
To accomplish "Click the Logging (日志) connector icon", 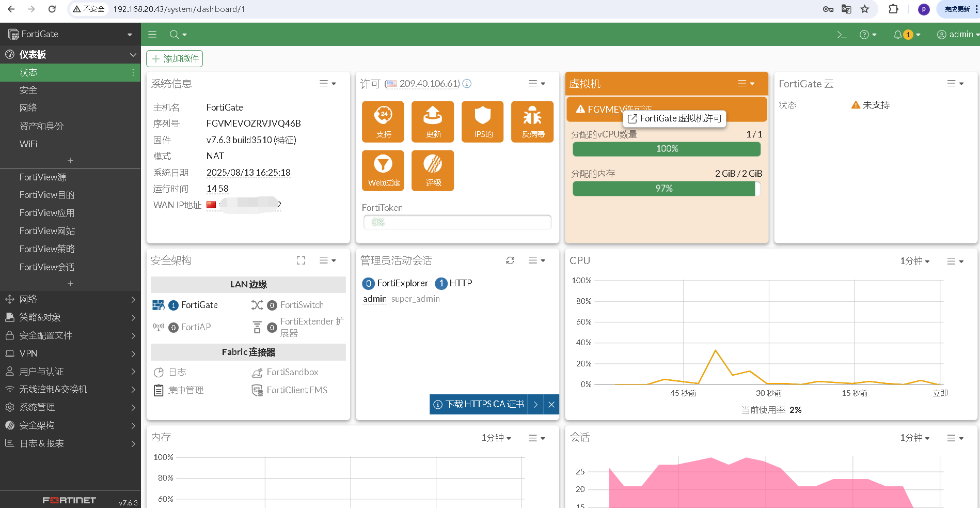I will tap(159, 372).
